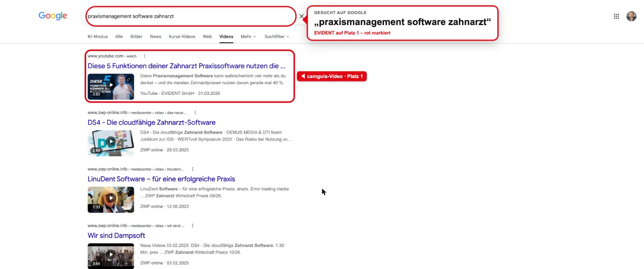This screenshot has width=644, height=269.
Task: Click the zwp-online.info URL above LinuDent result
Action: coord(136,169)
